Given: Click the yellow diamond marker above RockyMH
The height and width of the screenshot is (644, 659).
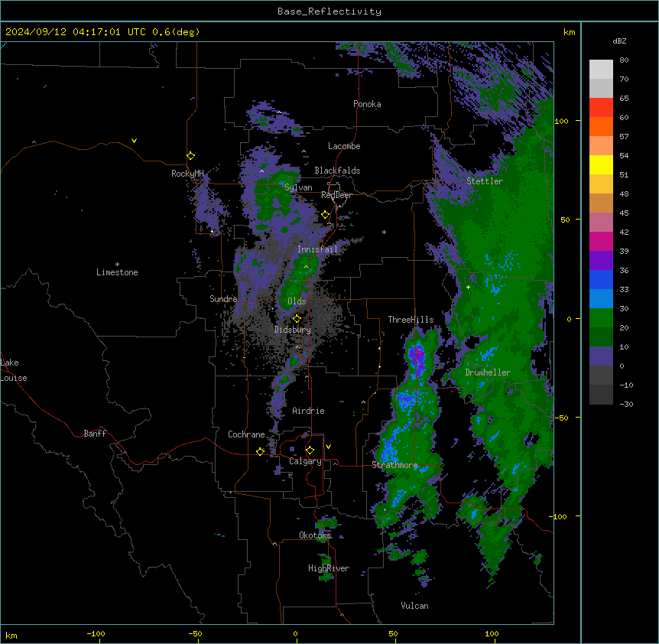Looking at the screenshot, I should pyautogui.click(x=190, y=156).
